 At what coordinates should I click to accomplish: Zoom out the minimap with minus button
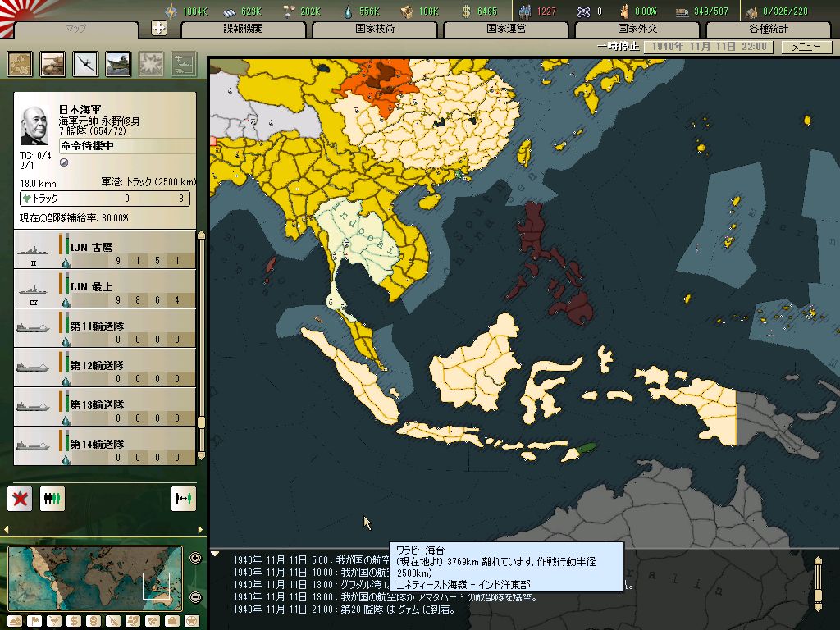[x=195, y=597]
